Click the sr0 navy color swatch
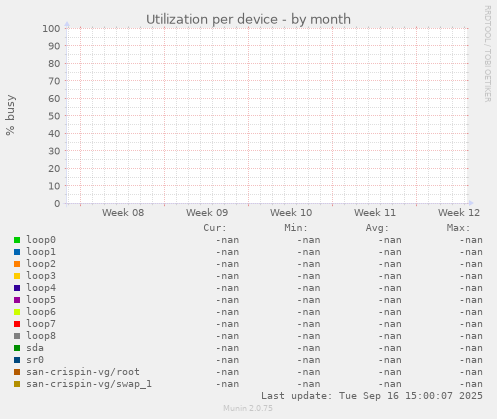 (17, 360)
